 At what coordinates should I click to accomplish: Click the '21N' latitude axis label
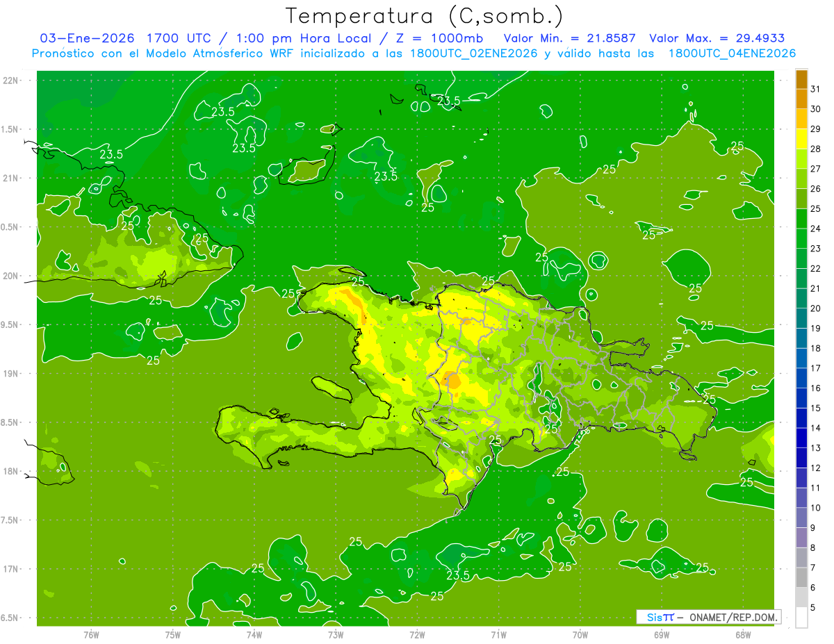pyautogui.click(x=11, y=178)
